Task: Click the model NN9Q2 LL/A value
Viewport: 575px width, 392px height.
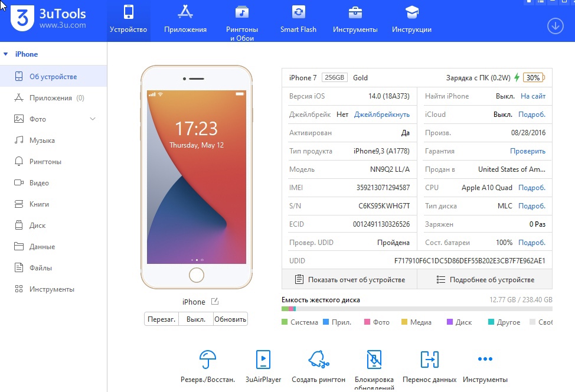Action: point(390,169)
